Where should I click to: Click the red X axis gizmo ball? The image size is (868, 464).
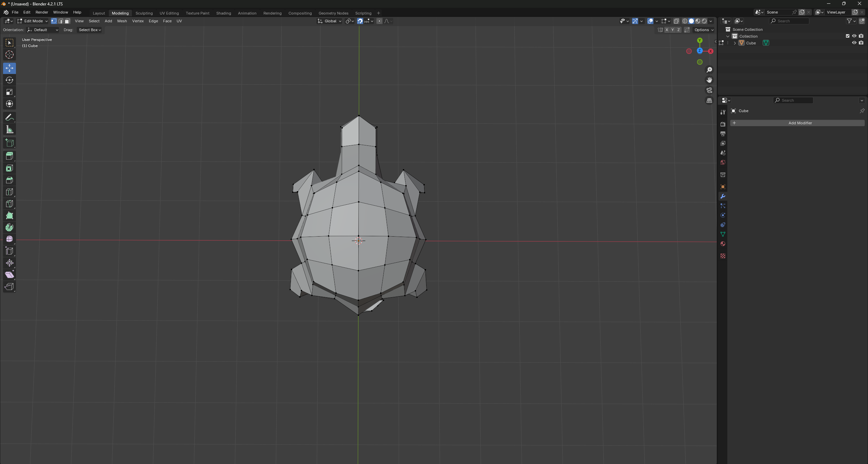point(711,51)
